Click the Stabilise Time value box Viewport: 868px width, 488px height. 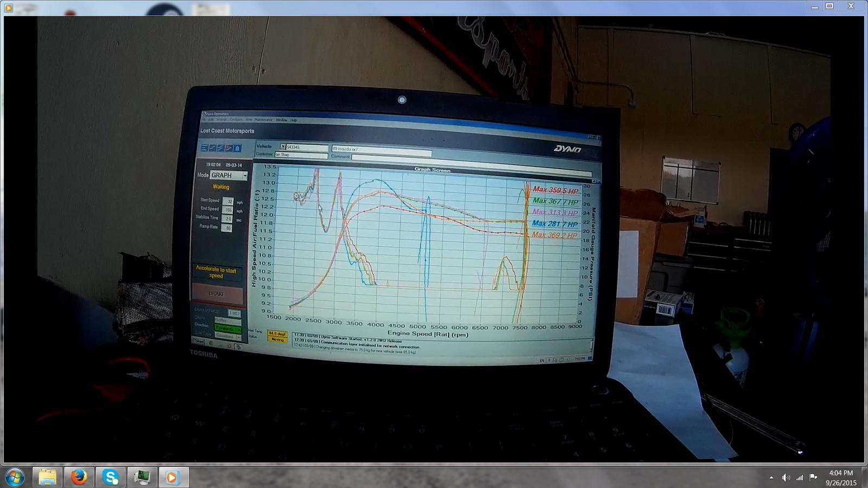pyautogui.click(x=228, y=219)
